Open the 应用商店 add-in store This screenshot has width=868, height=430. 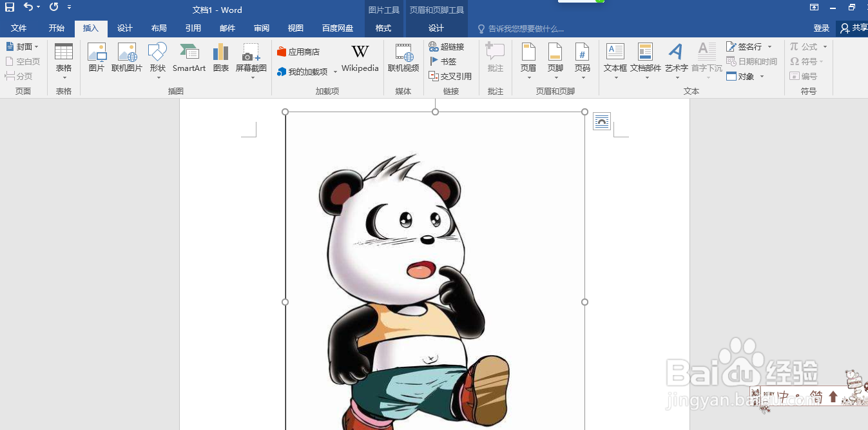pos(298,52)
